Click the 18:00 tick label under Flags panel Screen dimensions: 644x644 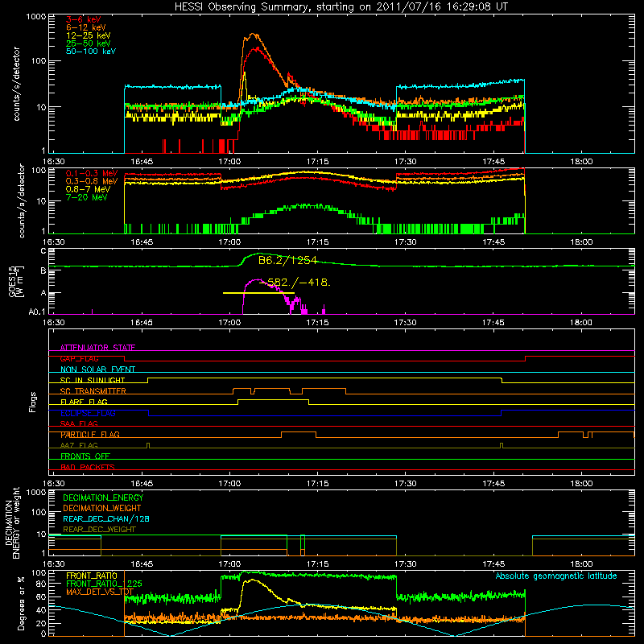coord(581,484)
